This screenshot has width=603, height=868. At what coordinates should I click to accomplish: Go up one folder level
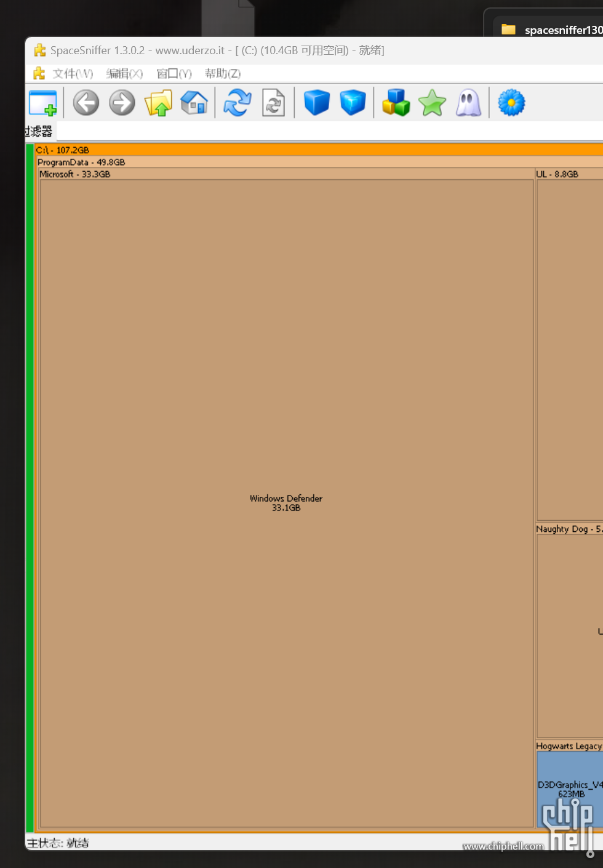click(158, 103)
